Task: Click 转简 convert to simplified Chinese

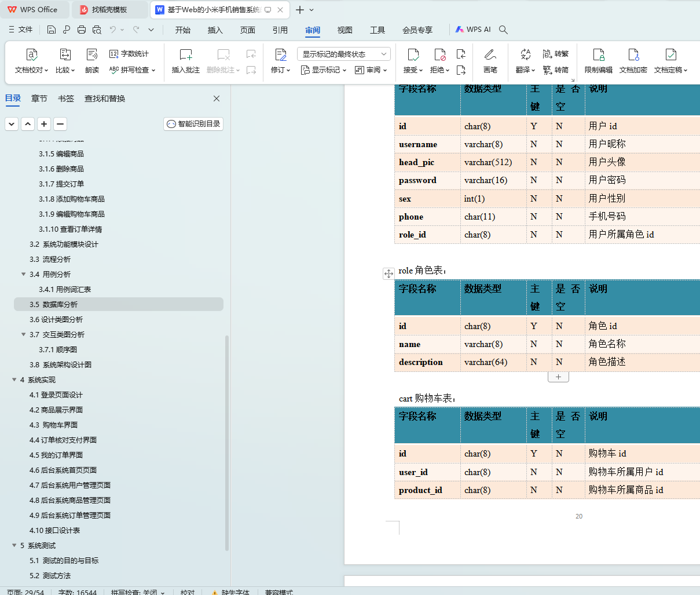Action: 556,70
